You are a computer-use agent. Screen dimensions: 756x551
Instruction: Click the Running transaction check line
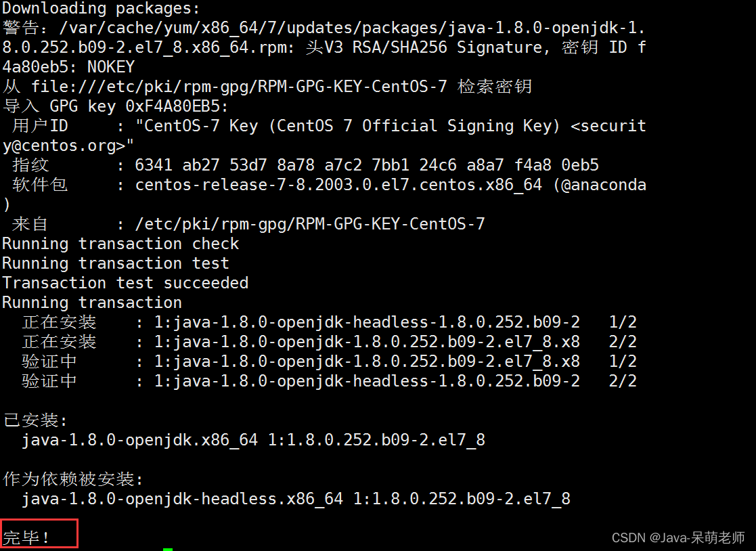(x=120, y=244)
